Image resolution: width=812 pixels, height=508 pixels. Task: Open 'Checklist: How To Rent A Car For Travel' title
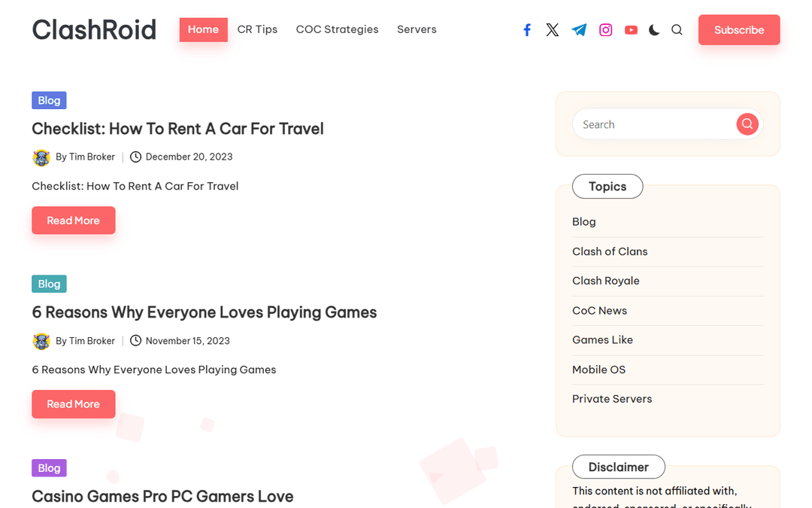point(177,129)
